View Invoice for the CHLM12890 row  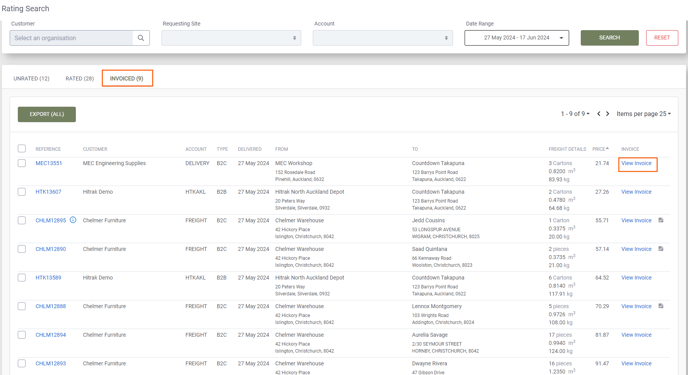[636, 249]
